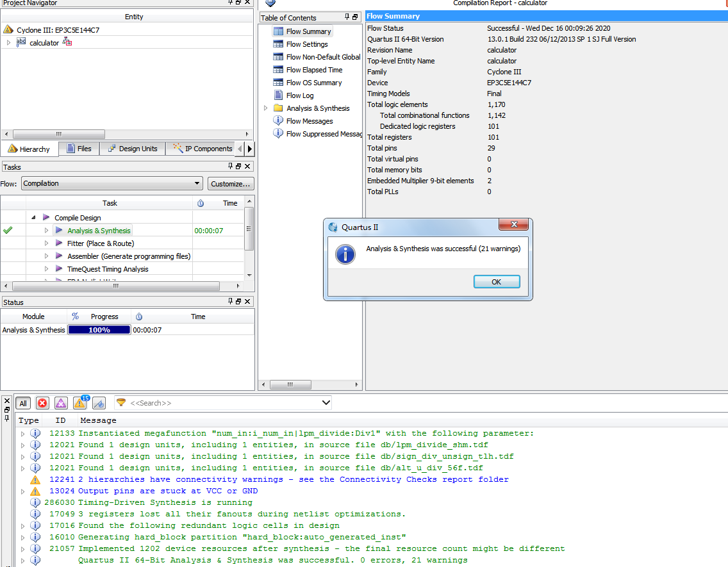
Task: Click the Flow Messages info icon
Action: [278, 121]
